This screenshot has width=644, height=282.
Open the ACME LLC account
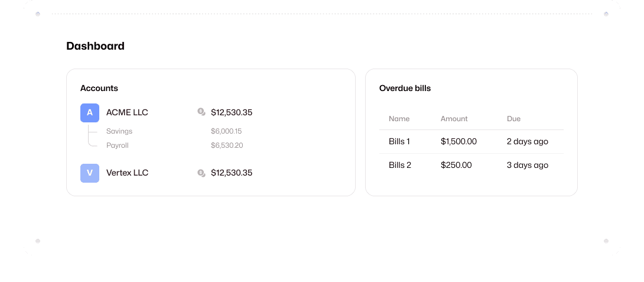127,112
